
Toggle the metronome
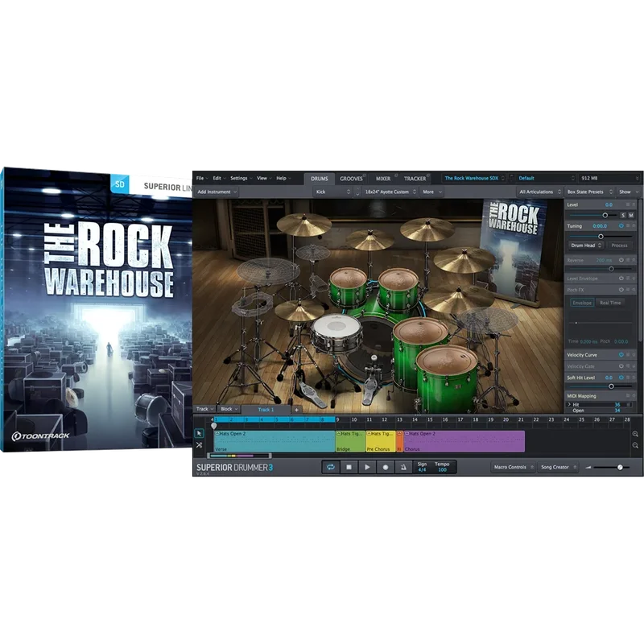(403, 467)
